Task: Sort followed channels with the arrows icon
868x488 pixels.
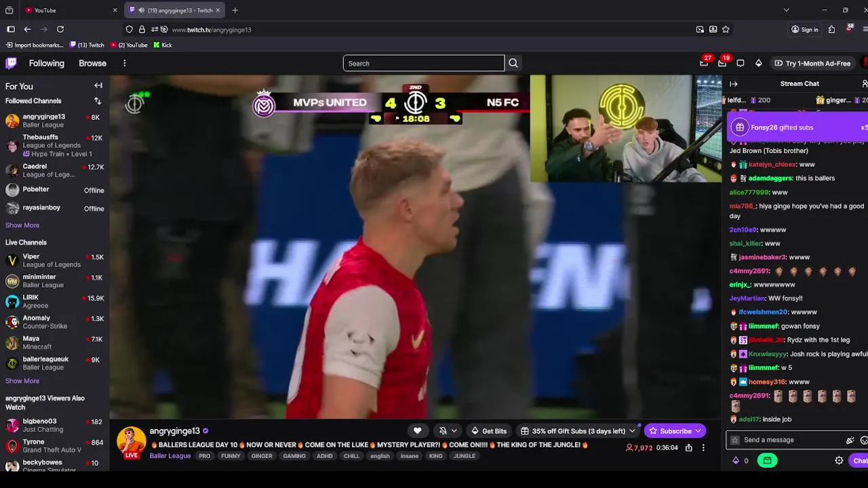Action: click(x=98, y=101)
